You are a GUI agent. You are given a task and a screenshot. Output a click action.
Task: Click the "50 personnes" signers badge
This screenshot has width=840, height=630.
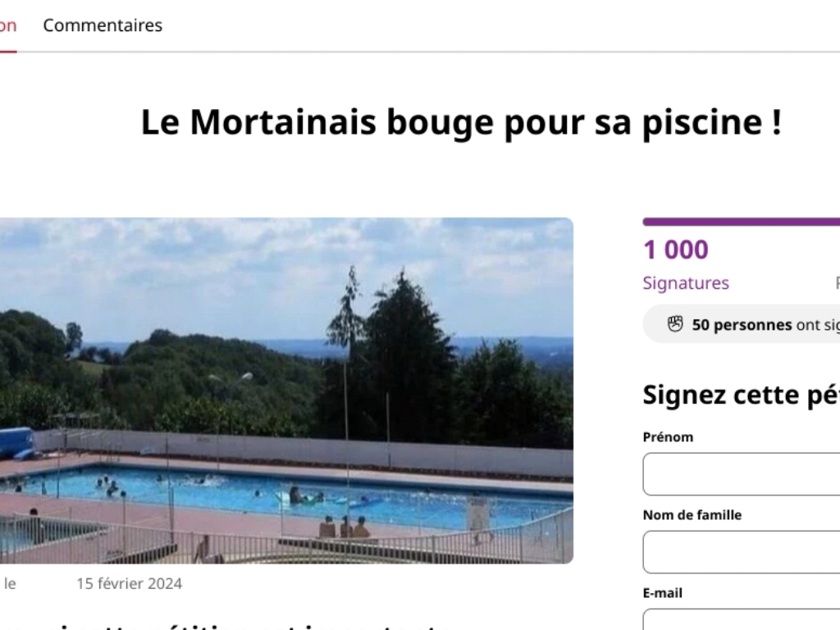coord(763,325)
